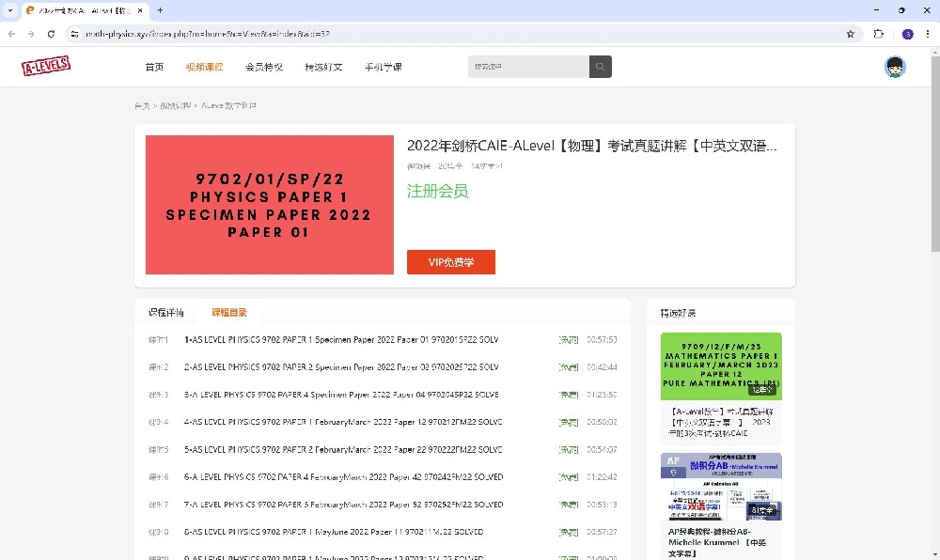Screen dimensions: 940x560
Task: Bookmark this page with the star icon
Action: click(851, 34)
